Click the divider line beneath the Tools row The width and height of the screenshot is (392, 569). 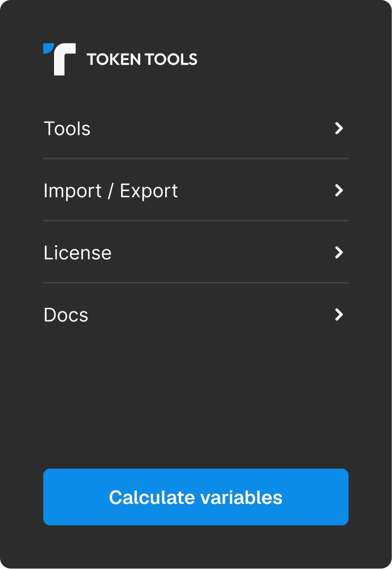pos(195,159)
